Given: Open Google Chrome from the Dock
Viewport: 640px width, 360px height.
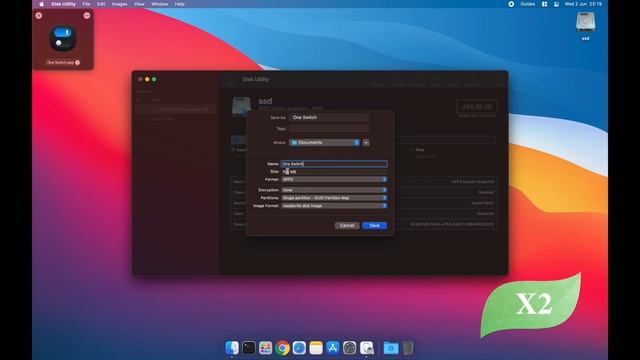Looking at the screenshot, I should point(282,348).
